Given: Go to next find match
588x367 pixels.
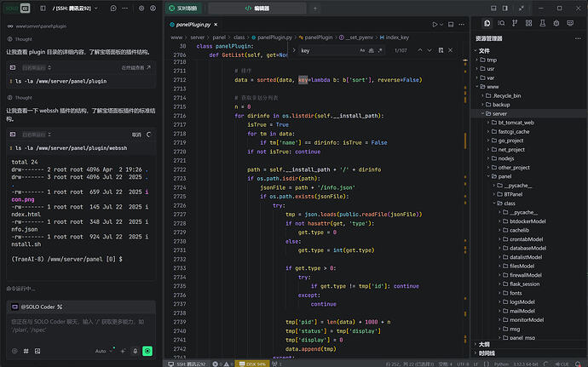Looking at the screenshot, I should 429,50.
